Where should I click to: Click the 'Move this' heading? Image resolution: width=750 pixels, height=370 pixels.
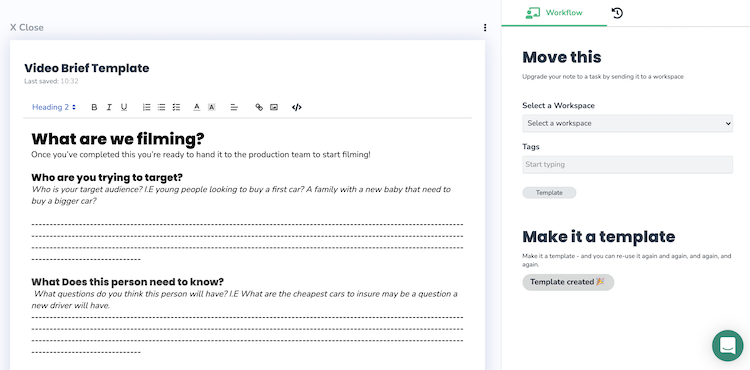click(562, 57)
